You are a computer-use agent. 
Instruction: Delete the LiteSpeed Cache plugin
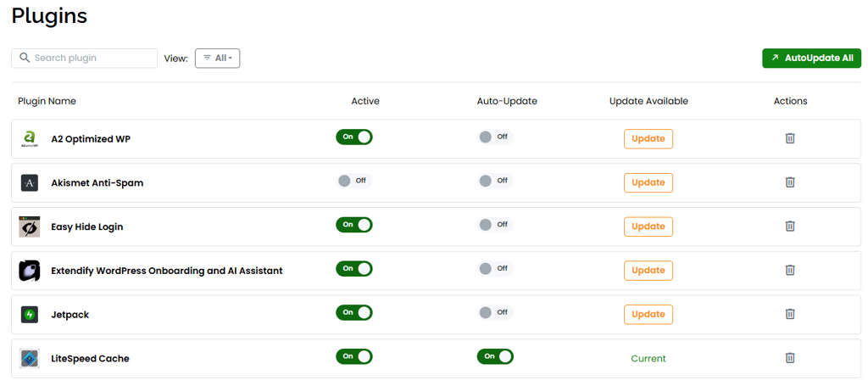coord(790,358)
